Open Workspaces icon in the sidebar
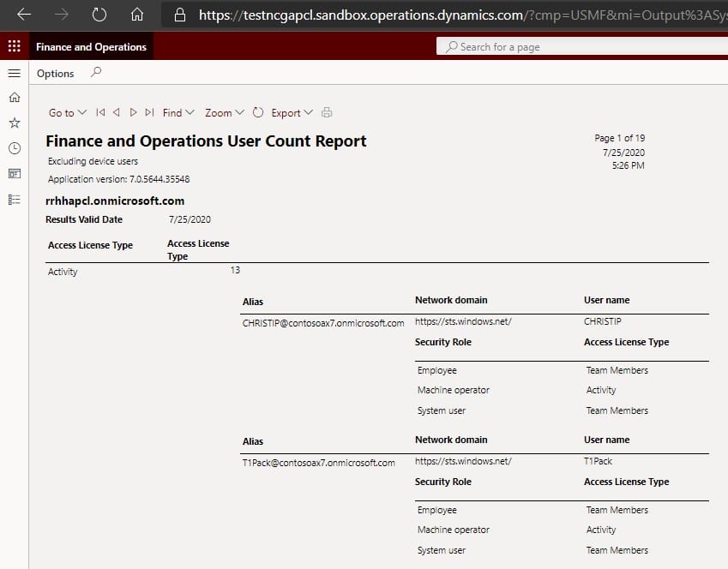The height and width of the screenshot is (569, 728). (14, 174)
